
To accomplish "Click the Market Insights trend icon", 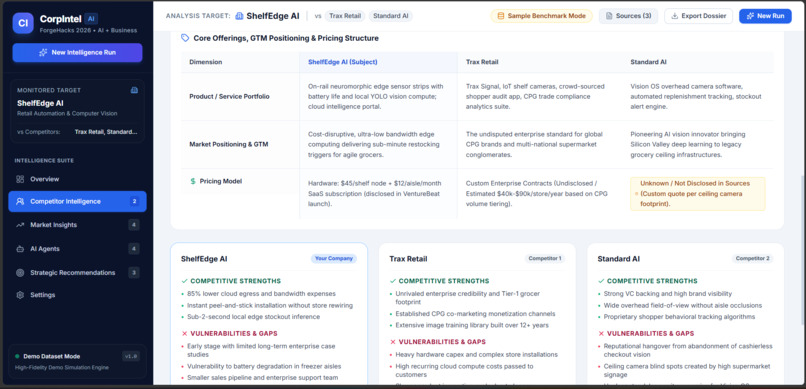I will tap(20, 225).
